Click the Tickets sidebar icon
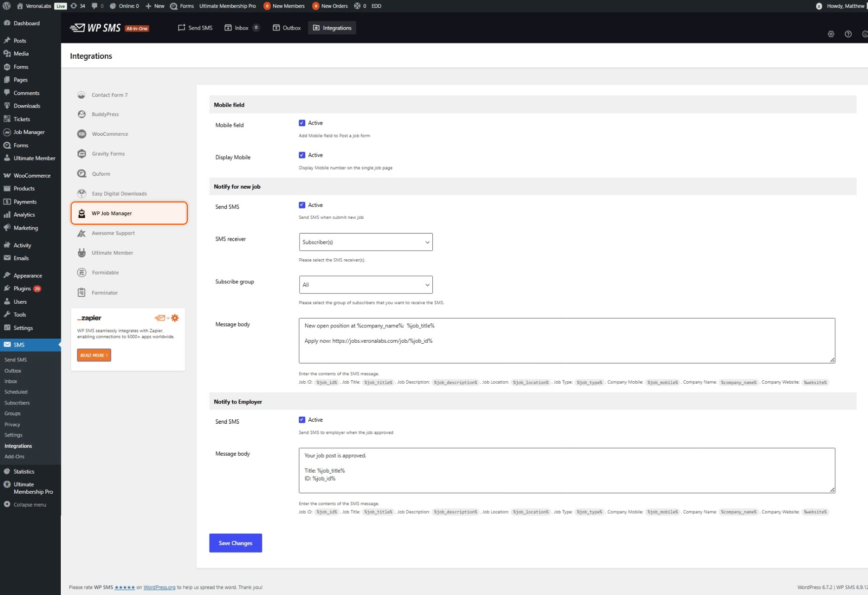The width and height of the screenshot is (868, 595). coord(7,119)
